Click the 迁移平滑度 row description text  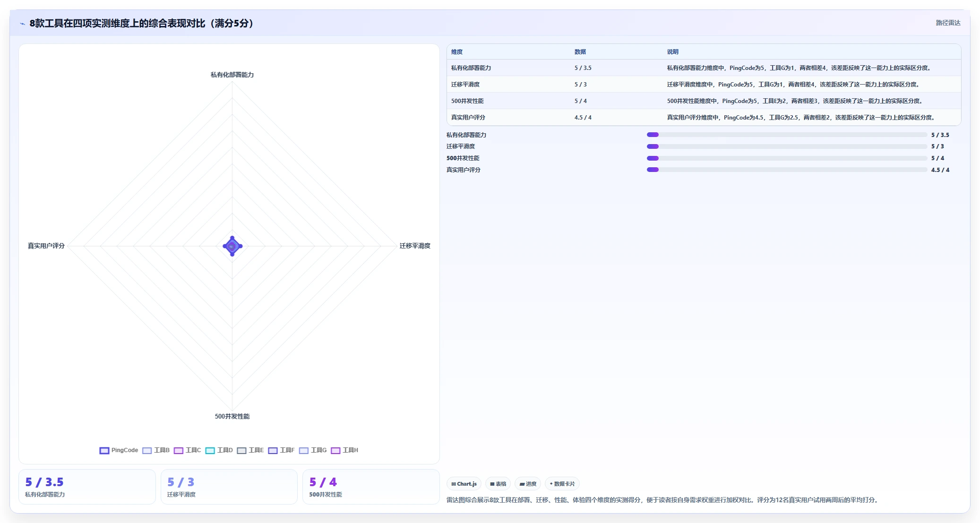(x=794, y=85)
